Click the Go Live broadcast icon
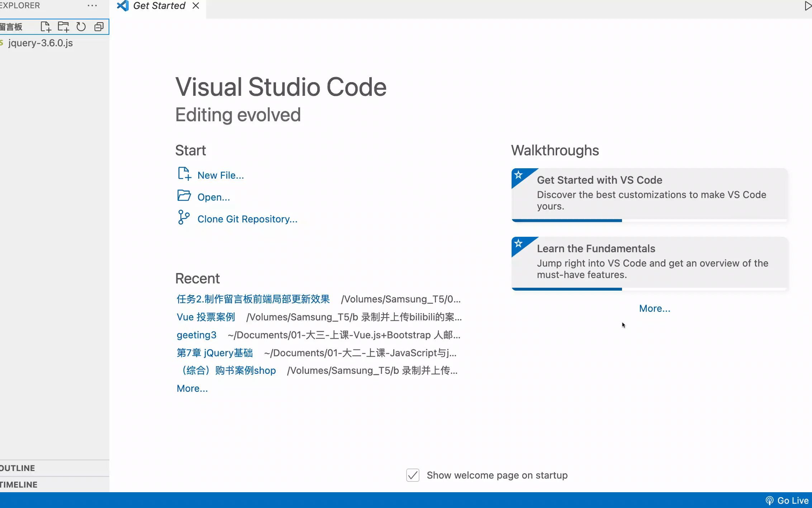The height and width of the screenshot is (508, 812). point(769,500)
